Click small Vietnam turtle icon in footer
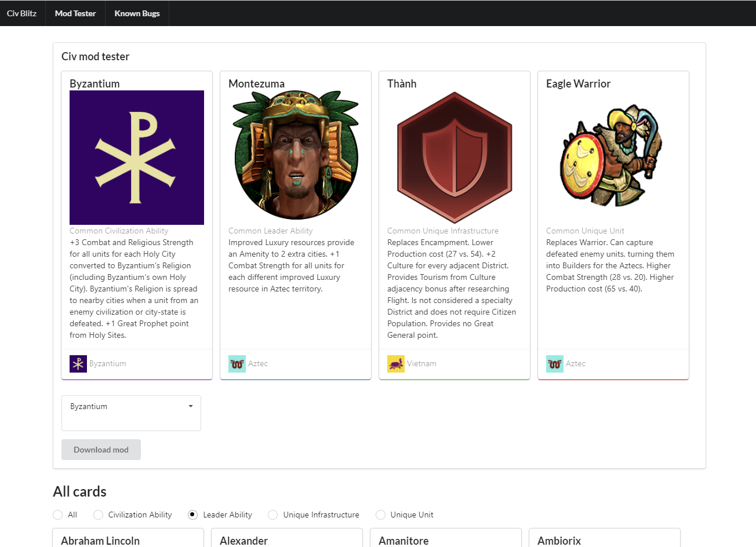The width and height of the screenshot is (756, 547). tap(396, 364)
